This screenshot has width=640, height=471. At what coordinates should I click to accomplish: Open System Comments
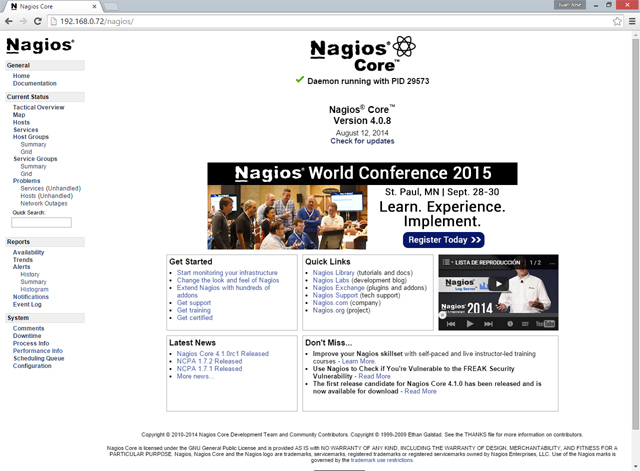28,328
